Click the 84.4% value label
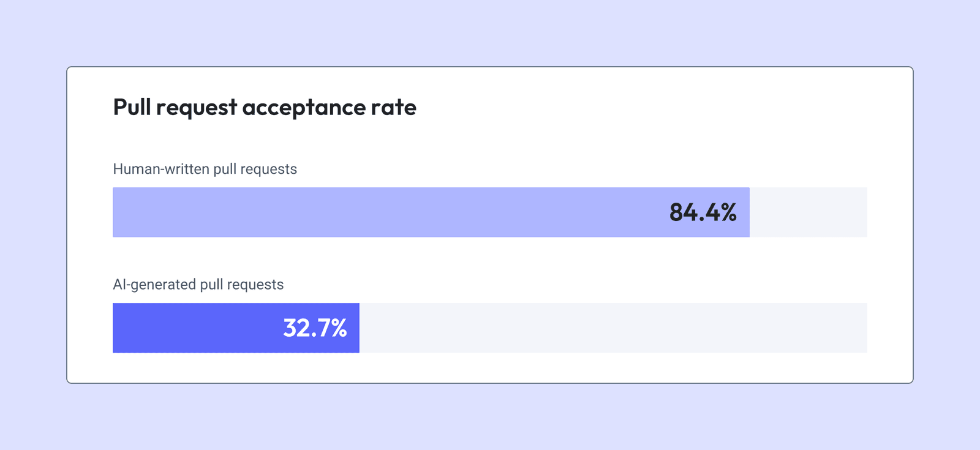980x450 pixels. [703, 212]
